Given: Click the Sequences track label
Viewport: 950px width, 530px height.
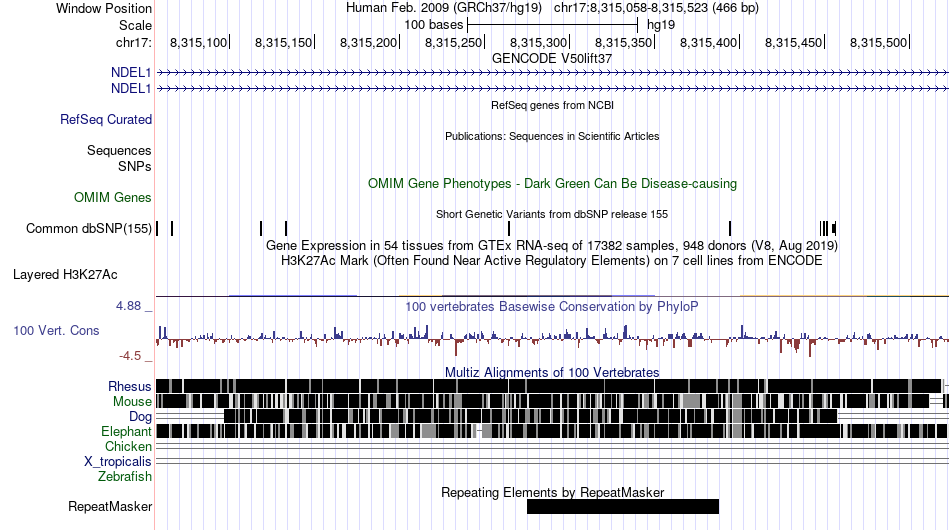Looking at the screenshot, I should (x=119, y=150).
